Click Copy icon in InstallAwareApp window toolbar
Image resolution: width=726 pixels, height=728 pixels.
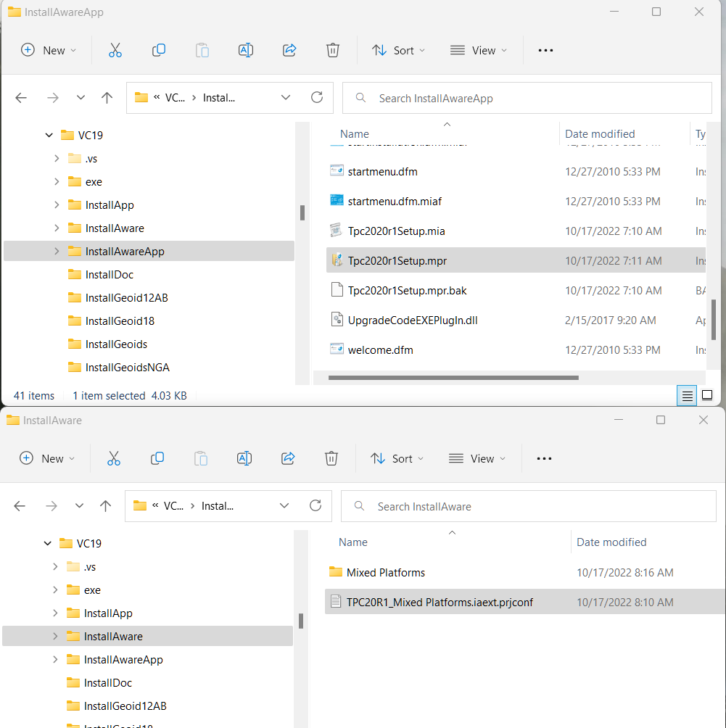click(159, 50)
